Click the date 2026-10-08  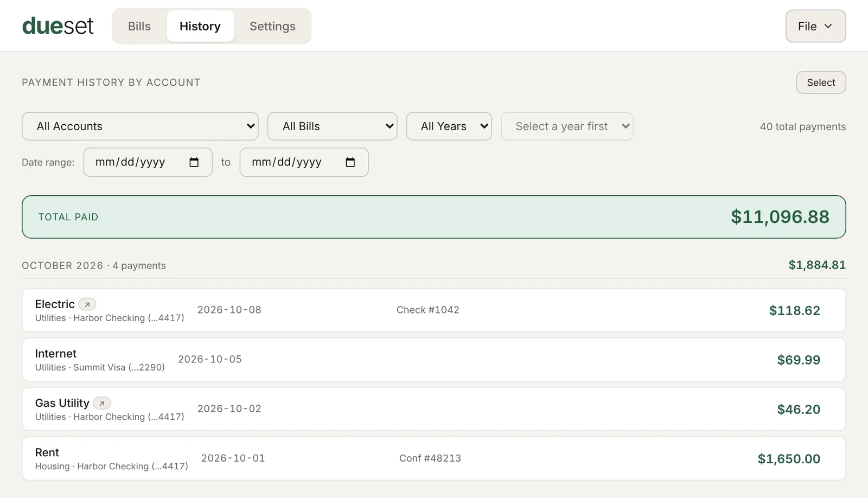click(x=229, y=310)
